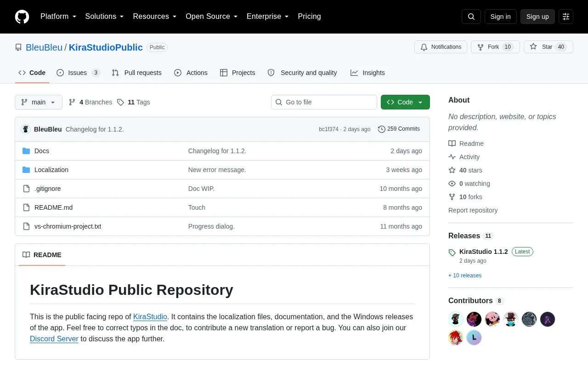The image size is (588, 368).
Task: Fork the repository
Action: [495, 47]
